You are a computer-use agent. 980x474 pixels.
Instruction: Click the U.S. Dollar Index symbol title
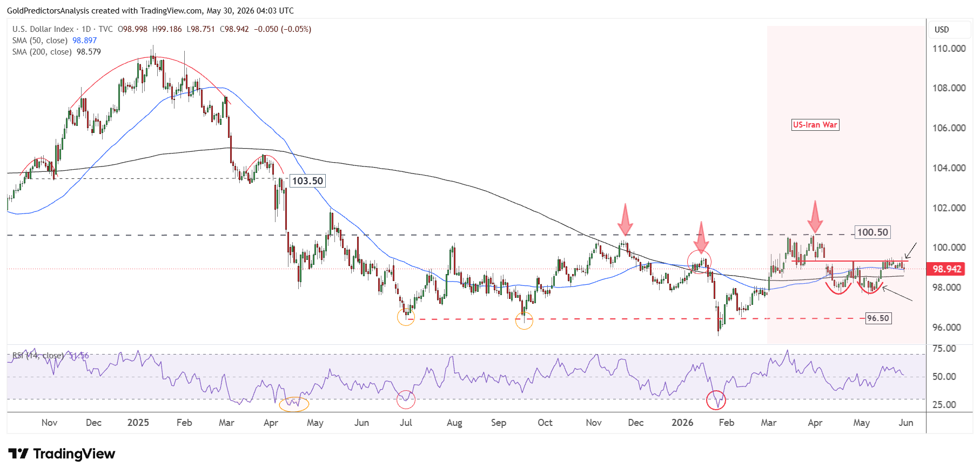point(43,29)
